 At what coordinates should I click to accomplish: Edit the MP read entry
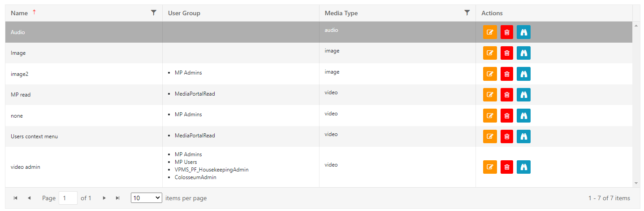[490, 95]
